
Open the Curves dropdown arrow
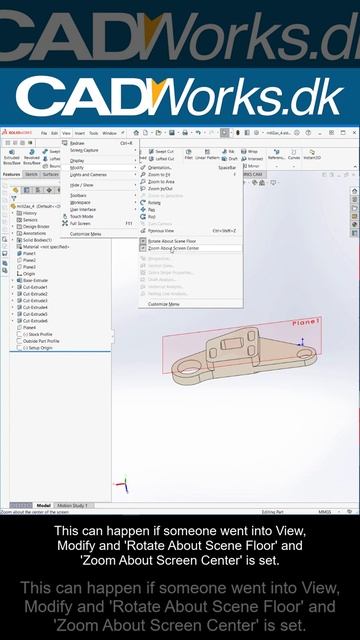tap(293, 167)
